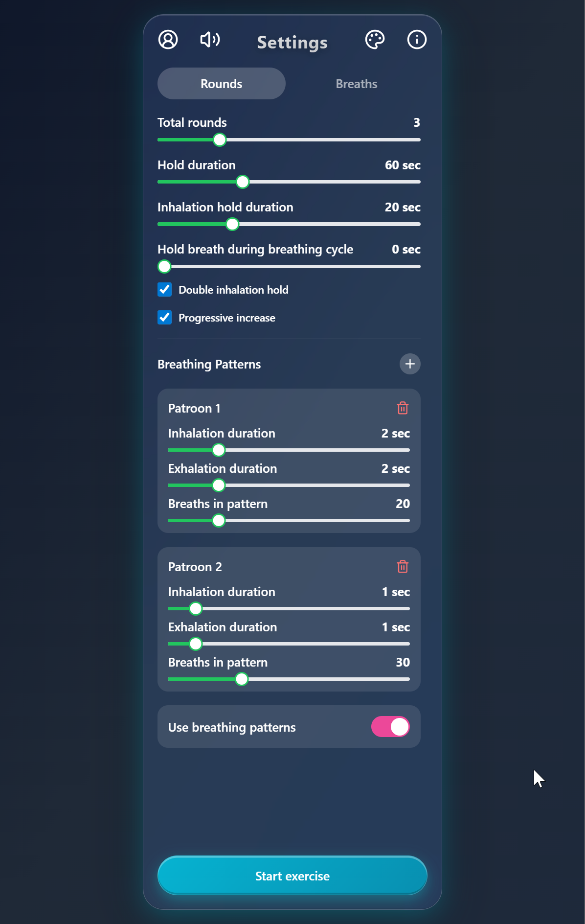Image resolution: width=585 pixels, height=924 pixels.
Task: Turn off Use breathing patterns
Action: [x=390, y=727]
